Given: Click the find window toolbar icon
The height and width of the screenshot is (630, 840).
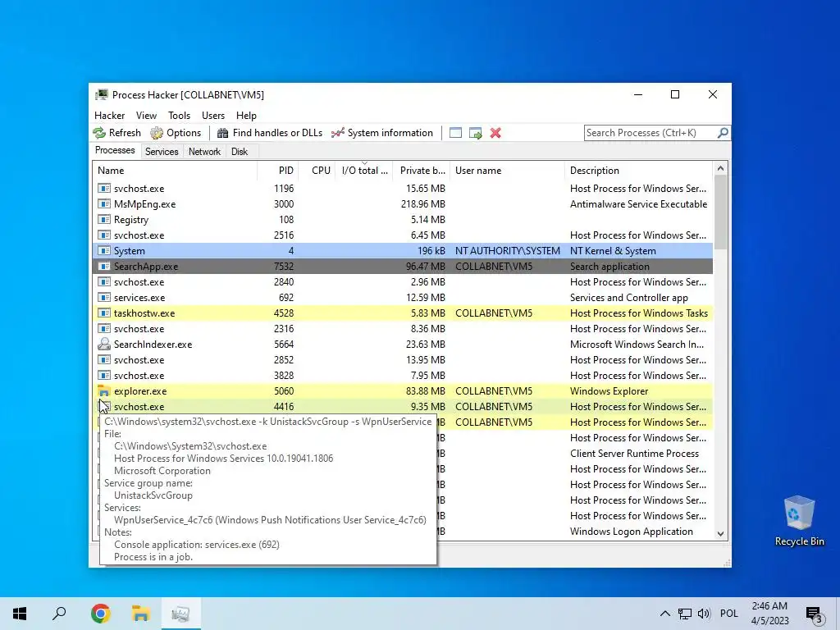Looking at the screenshot, I should coord(455,133).
